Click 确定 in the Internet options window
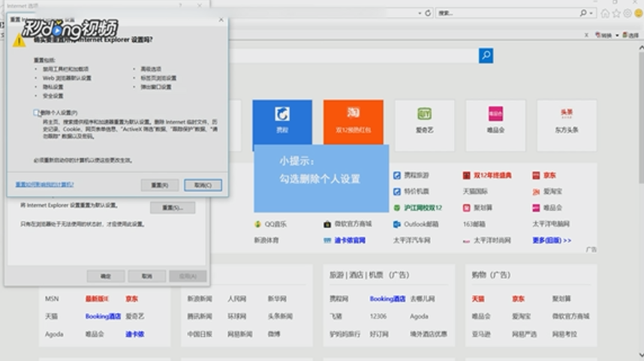This screenshot has width=644, height=361. [106, 276]
